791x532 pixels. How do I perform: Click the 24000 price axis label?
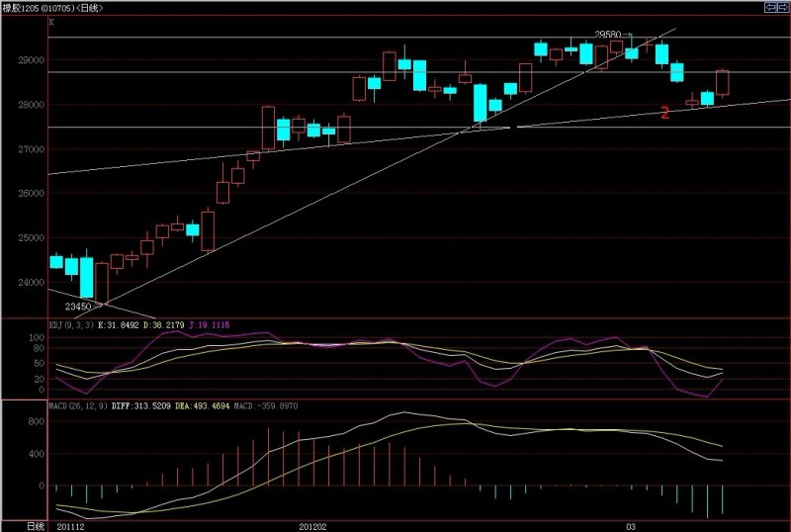[32, 282]
